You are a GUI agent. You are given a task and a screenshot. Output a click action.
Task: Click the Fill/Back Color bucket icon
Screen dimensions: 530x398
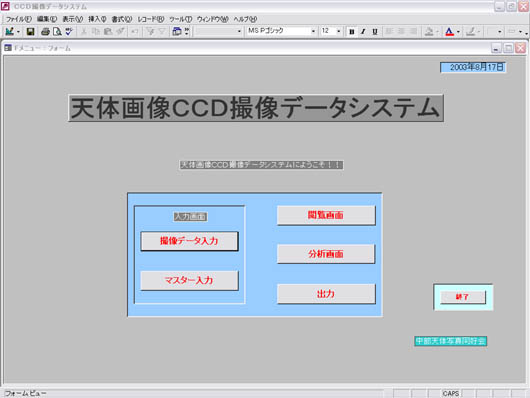pyautogui.click(x=429, y=31)
